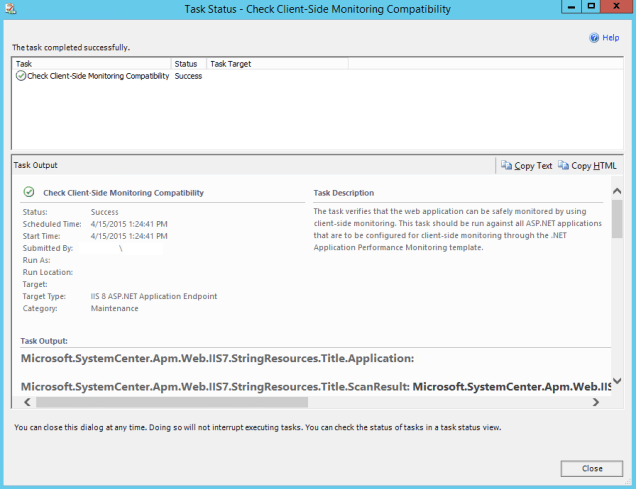Viewport: 636px width, 489px height.
Task: Sort by the Status column header
Action: [188, 64]
